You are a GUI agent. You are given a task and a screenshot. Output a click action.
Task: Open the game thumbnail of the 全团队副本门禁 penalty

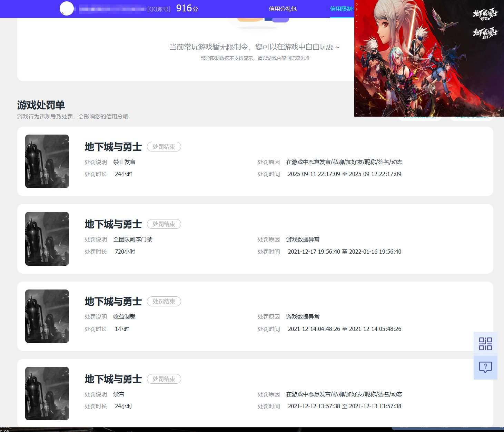(x=47, y=239)
